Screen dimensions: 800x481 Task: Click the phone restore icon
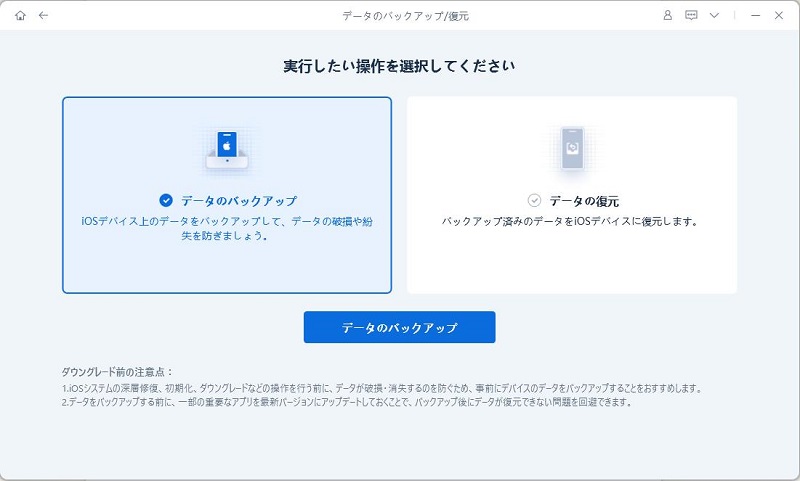pos(572,148)
